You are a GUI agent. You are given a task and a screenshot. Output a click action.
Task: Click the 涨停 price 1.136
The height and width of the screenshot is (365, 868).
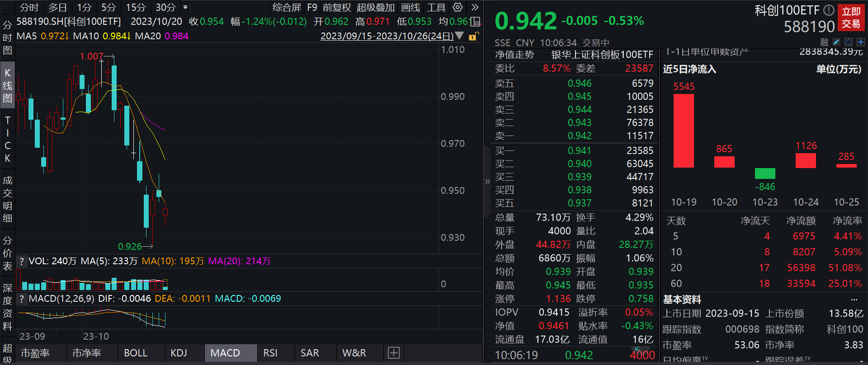558,299
